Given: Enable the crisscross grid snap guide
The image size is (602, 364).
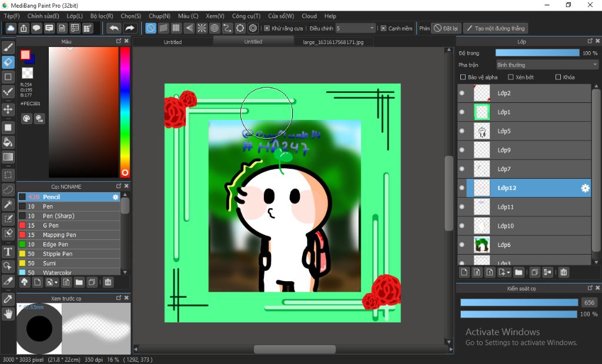Looking at the screenshot, I should coord(176,28).
